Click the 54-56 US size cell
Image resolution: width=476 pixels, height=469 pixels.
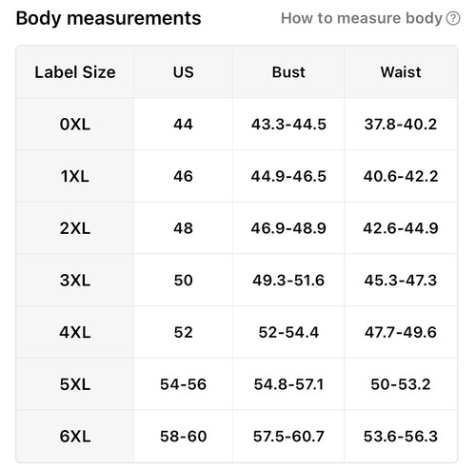(184, 384)
